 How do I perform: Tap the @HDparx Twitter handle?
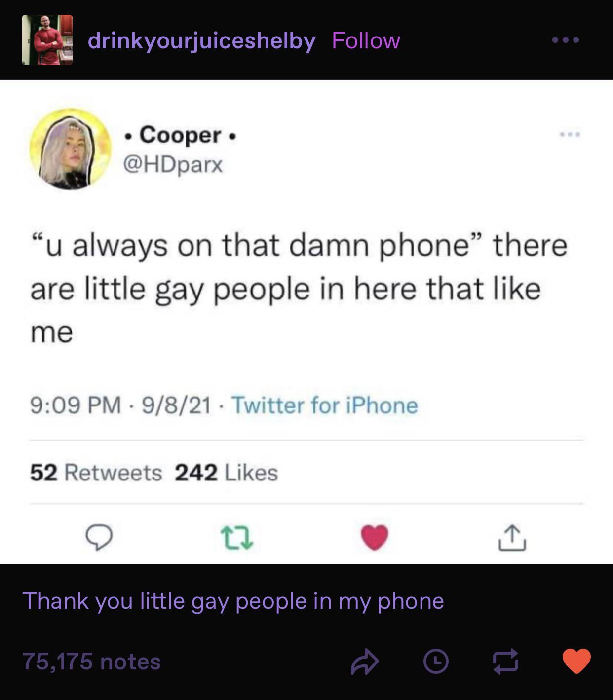click(173, 164)
